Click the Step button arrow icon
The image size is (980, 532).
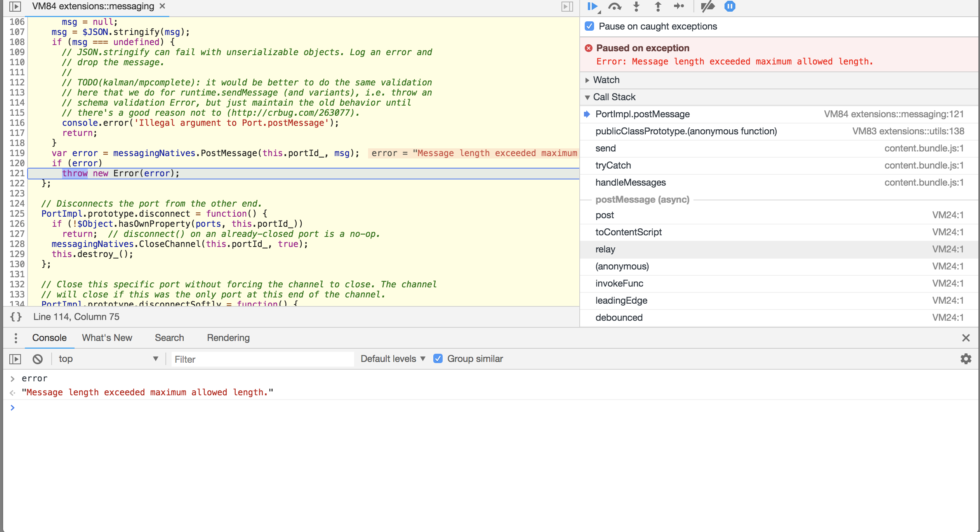679,6
